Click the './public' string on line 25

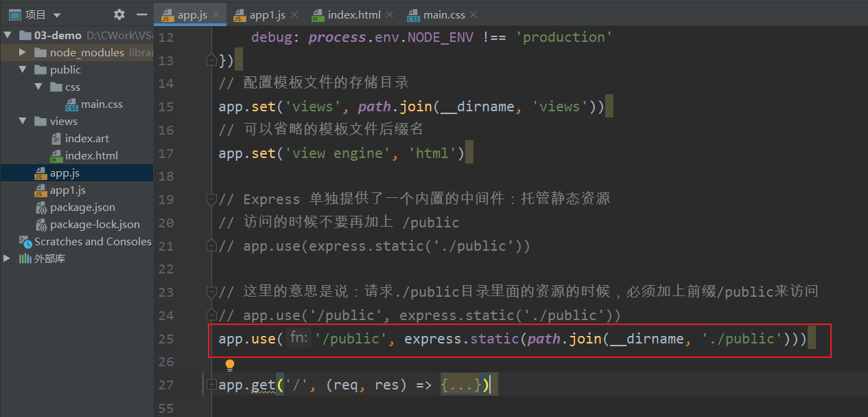(743, 339)
